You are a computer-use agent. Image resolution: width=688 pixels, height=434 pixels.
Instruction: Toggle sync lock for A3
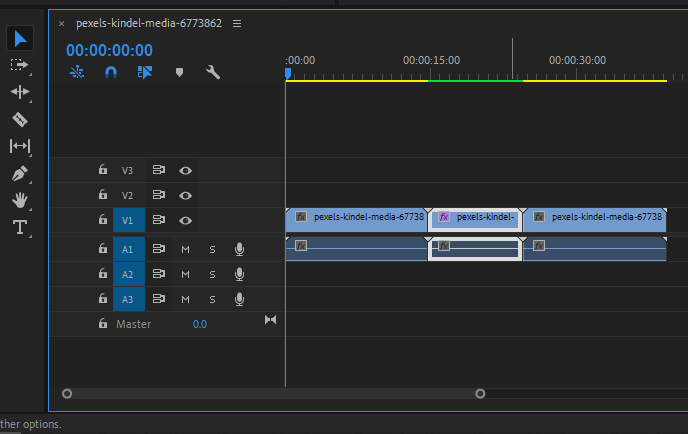tap(159, 299)
